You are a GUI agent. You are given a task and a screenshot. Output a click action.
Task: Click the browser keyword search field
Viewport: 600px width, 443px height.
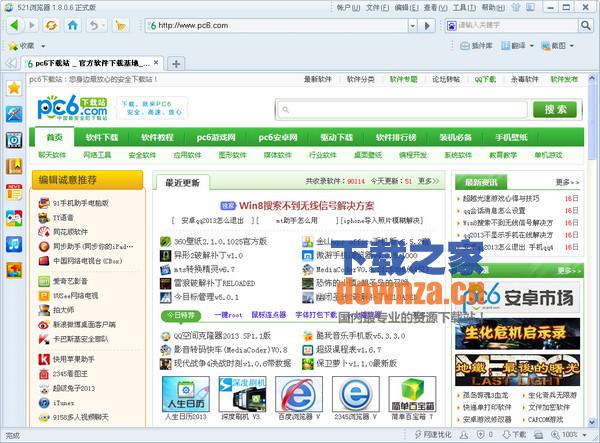517,26
